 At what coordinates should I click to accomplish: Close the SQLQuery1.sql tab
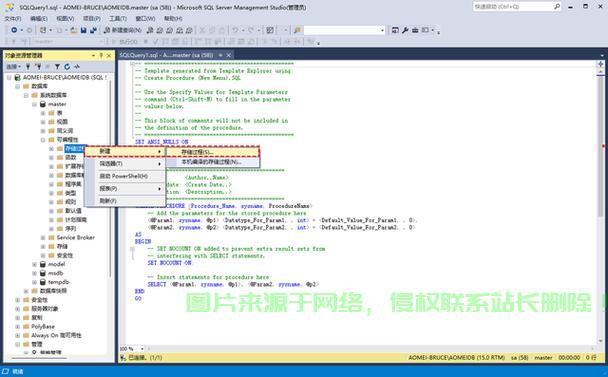point(229,55)
